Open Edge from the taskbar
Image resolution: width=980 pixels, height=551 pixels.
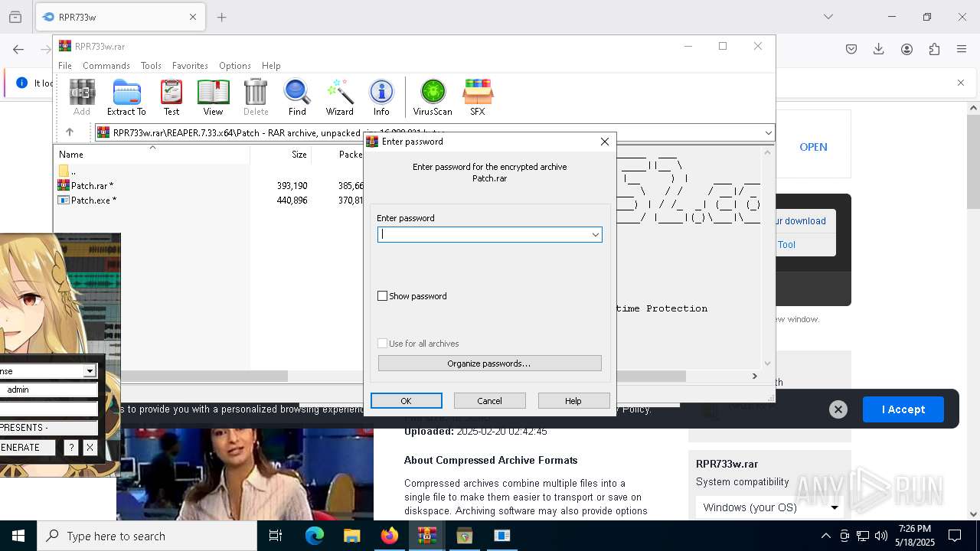point(315,536)
